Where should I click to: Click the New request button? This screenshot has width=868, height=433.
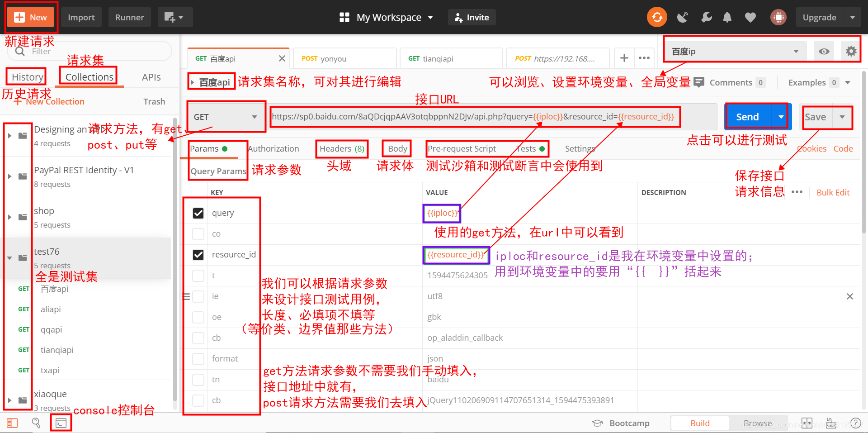tap(31, 17)
